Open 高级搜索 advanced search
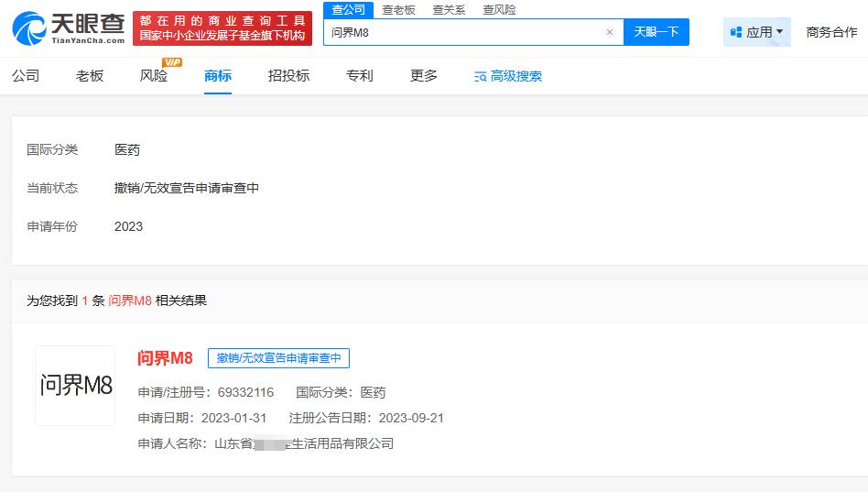The width and height of the screenshot is (868, 492). (508, 76)
